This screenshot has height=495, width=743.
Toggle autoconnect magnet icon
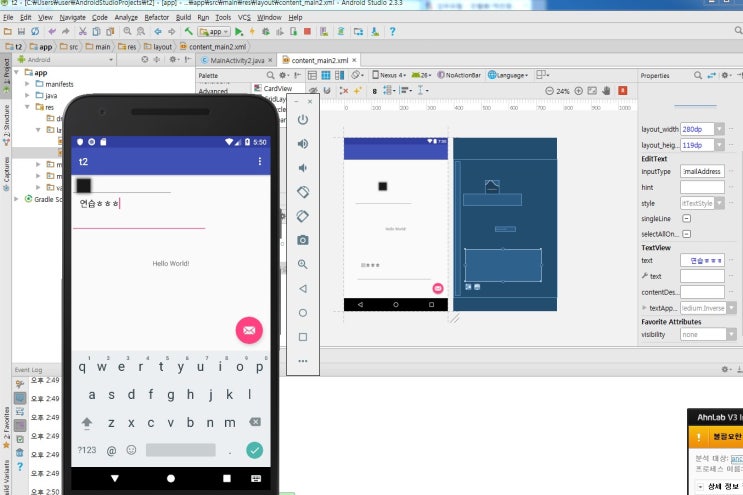[x=327, y=90]
